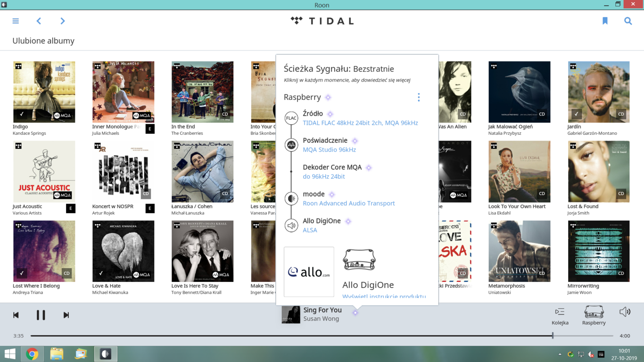Skip to the previous track
The width and height of the screenshot is (644, 362).
tap(16, 315)
